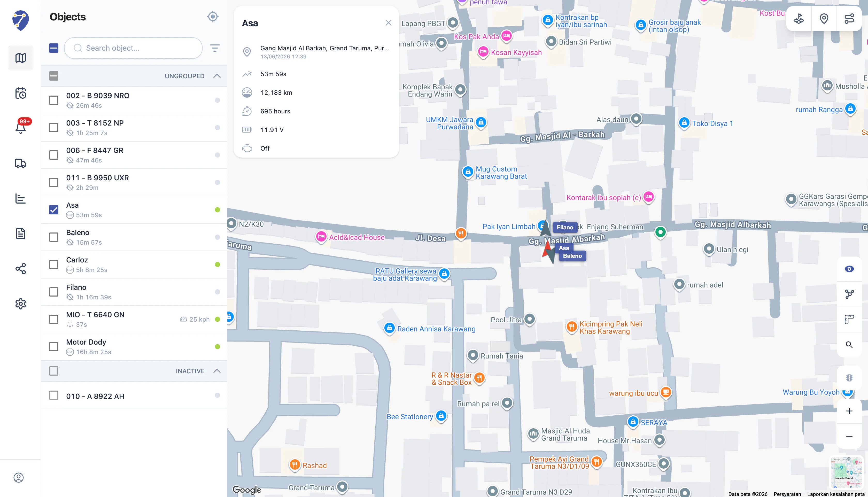The width and height of the screenshot is (868, 497).
Task: Toggle the UNGROUPED group checkbox
Action: [x=53, y=76]
